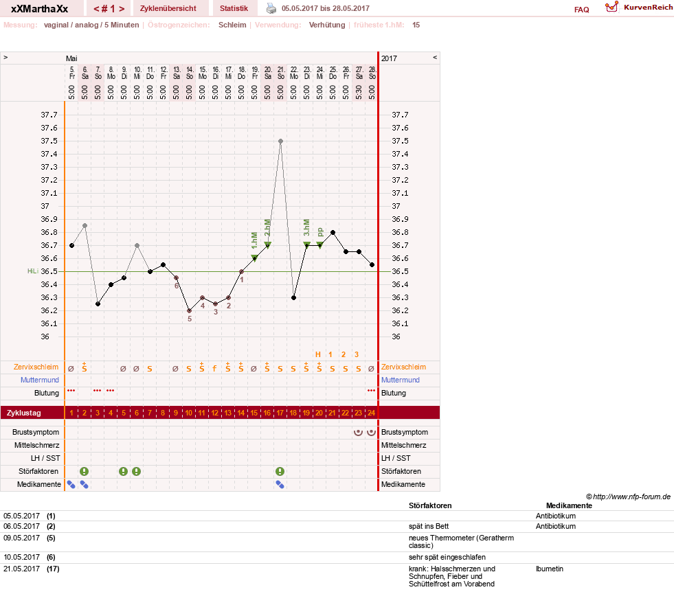The width and height of the screenshot is (674, 616).
Task: Select cycle day 24 in Zyklustag row
Action: pyautogui.click(x=372, y=413)
